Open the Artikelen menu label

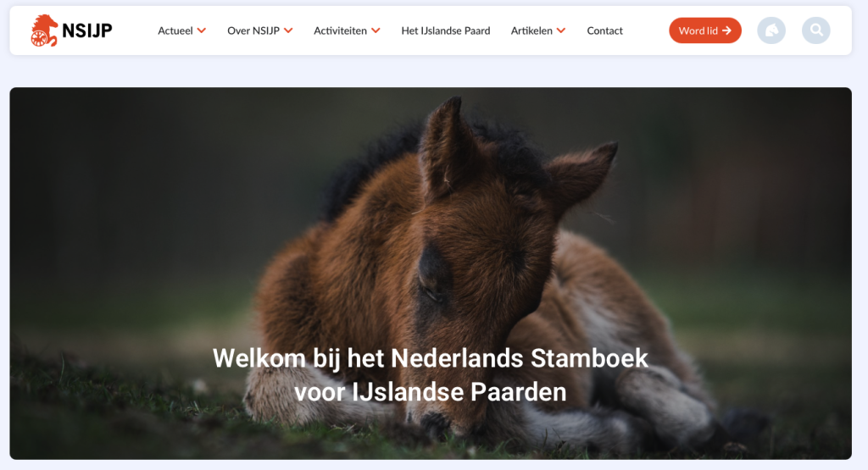click(531, 30)
